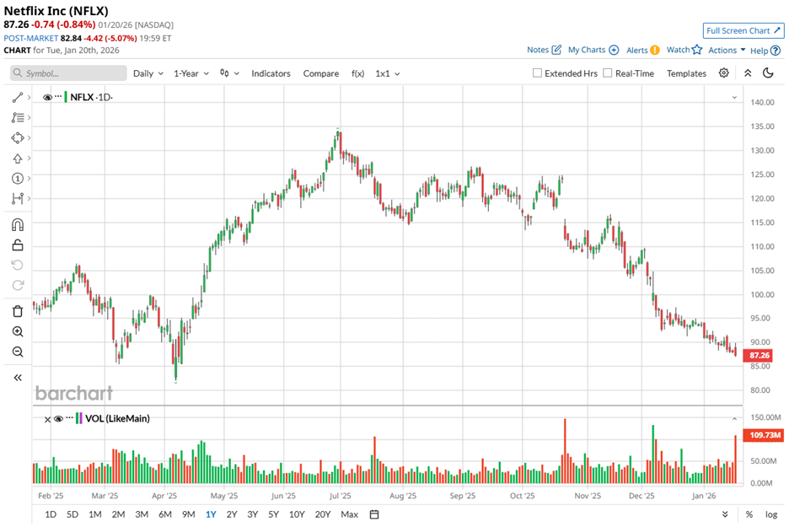The image size is (789, 532).
Task: Open the Daily interval dropdown
Action: pyautogui.click(x=148, y=73)
